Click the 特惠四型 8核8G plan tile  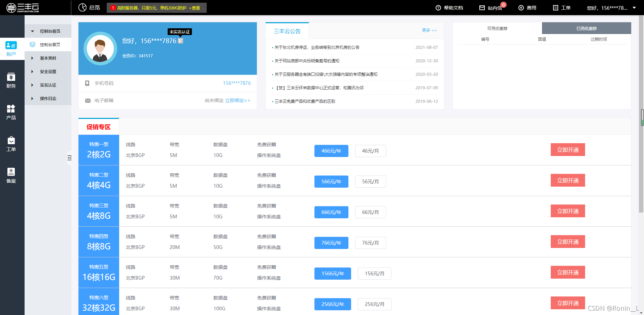(x=99, y=242)
